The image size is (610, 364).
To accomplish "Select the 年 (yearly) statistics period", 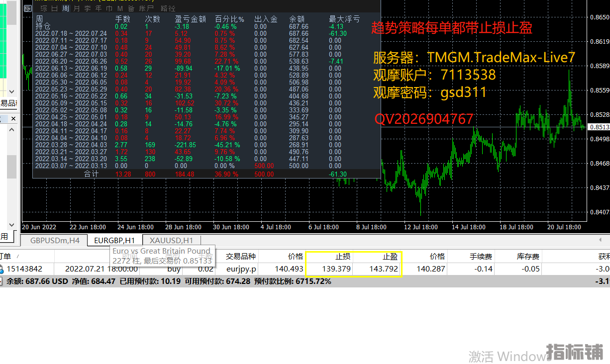I will (98, 8).
